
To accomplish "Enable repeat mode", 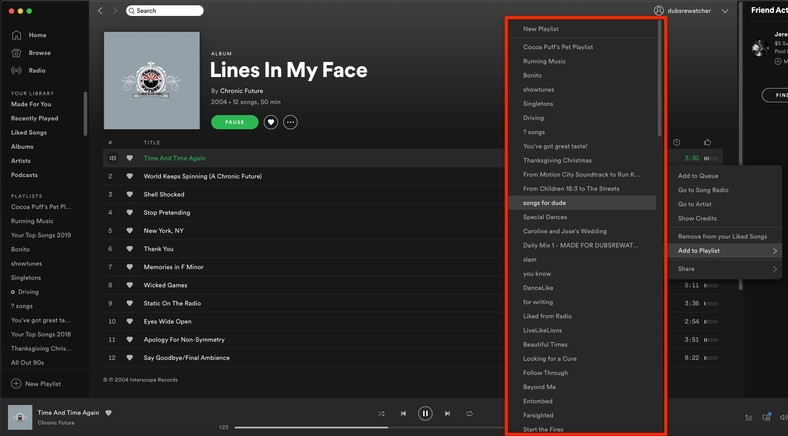I will coord(469,413).
